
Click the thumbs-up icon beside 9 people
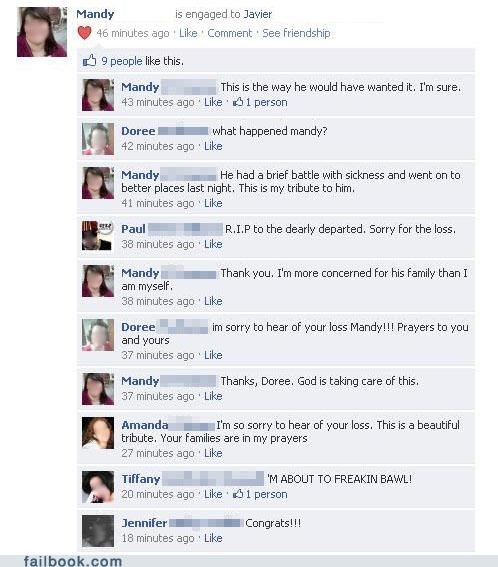[89, 61]
